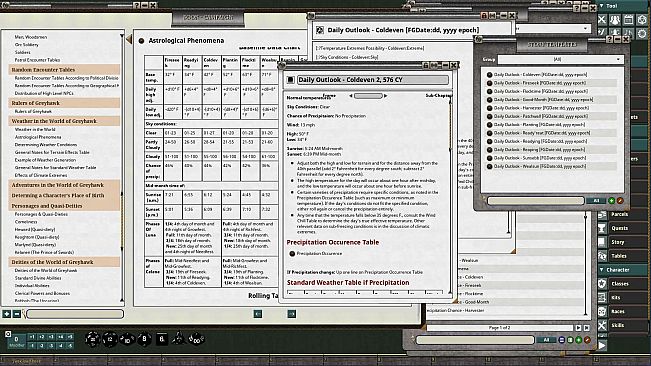The height and width of the screenshot is (366, 651).
Task: Collapse all index sections with minus button
Action: [x=16, y=314]
